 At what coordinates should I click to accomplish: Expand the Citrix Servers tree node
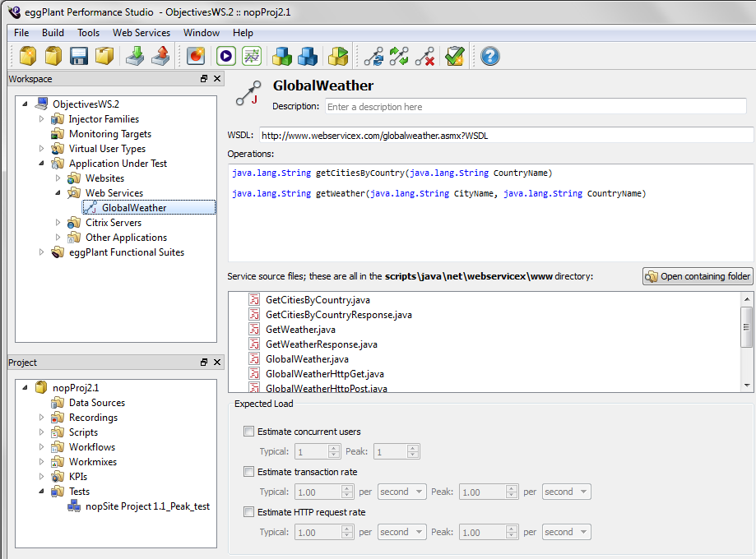tap(58, 223)
